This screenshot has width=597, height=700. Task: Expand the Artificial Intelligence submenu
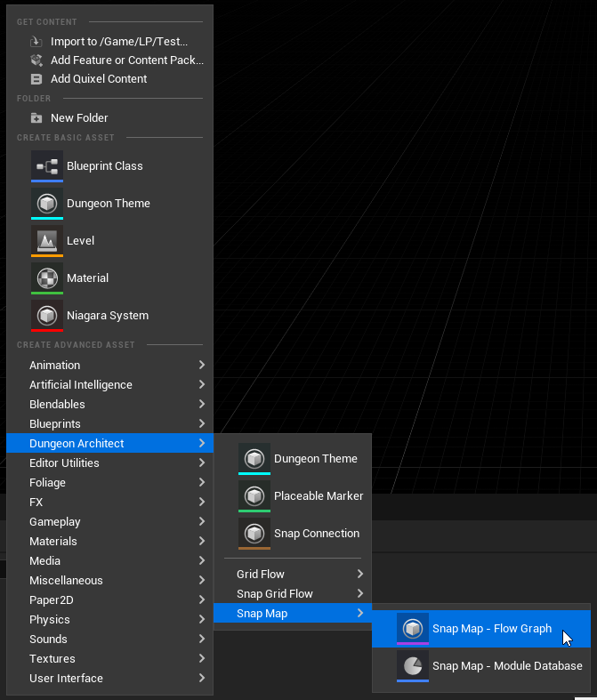tap(109, 385)
